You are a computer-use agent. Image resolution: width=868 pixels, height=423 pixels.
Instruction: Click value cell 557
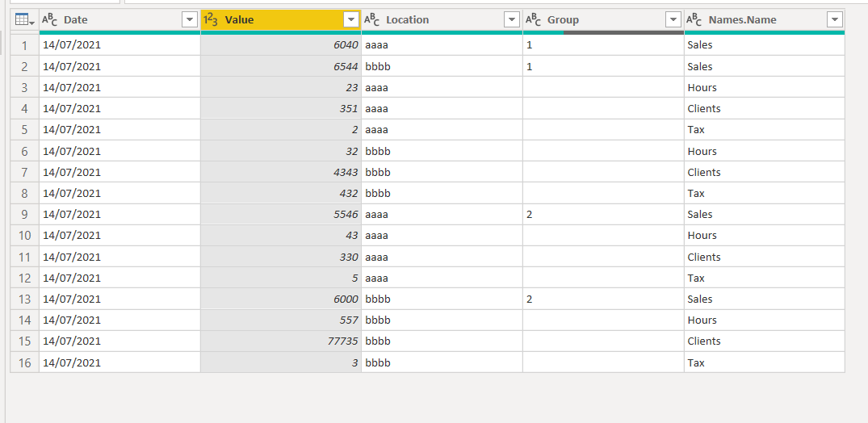pos(281,320)
